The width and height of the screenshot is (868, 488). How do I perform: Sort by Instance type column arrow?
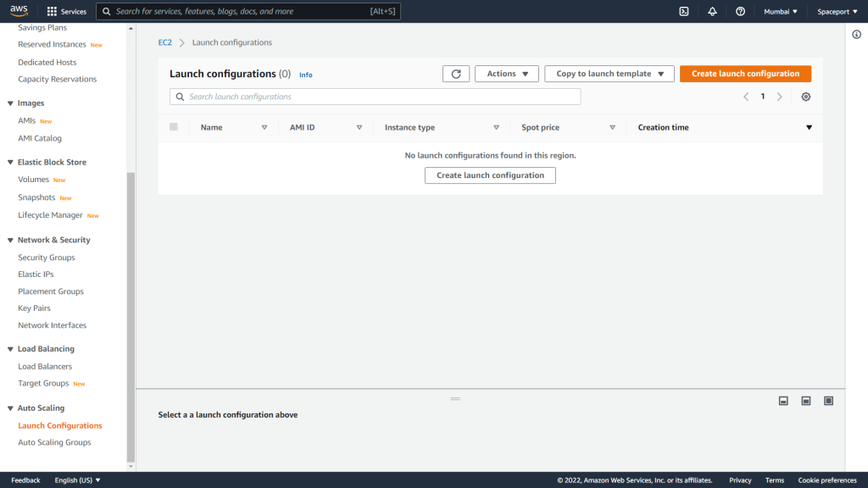tap(496, 127)
